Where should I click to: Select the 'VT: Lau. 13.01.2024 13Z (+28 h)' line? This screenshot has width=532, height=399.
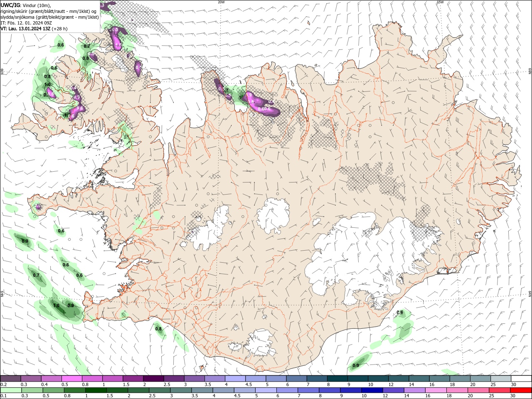34,29
